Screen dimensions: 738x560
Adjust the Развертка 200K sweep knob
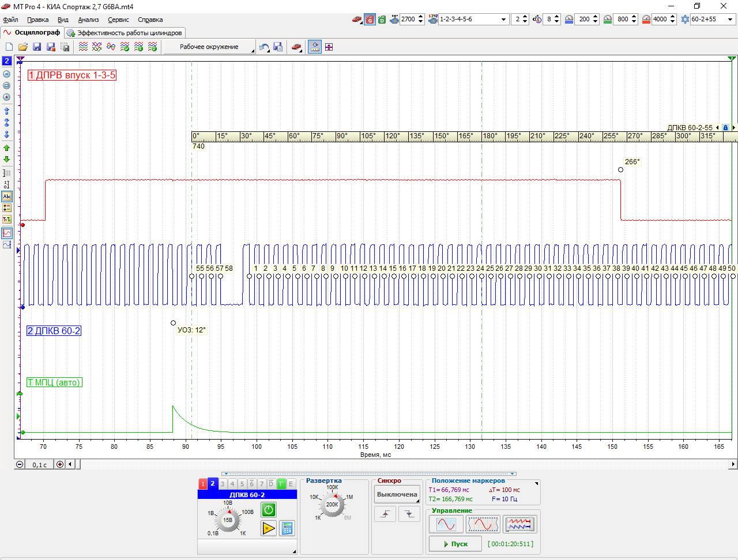[332, 505]
